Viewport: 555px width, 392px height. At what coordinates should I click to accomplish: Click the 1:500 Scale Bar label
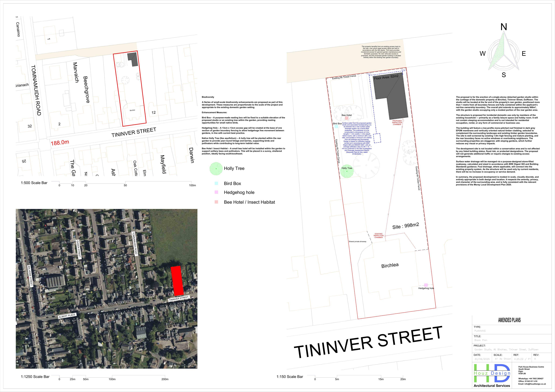(x=34, y=183)
